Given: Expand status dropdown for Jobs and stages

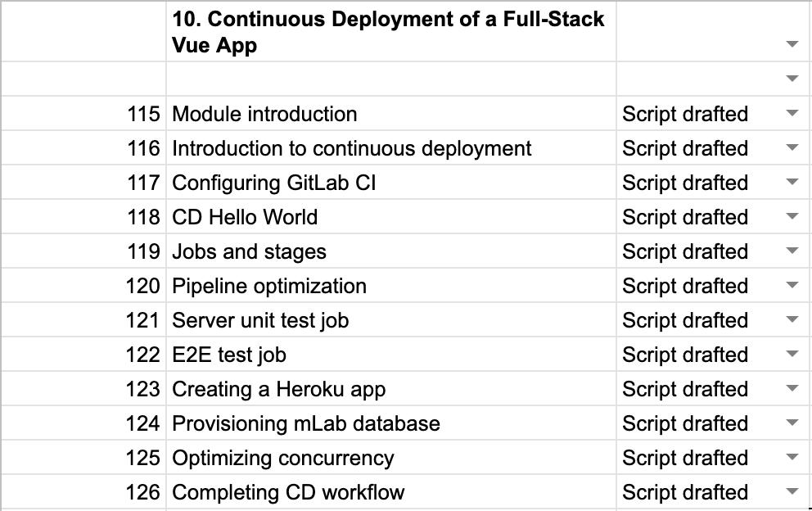Looking at the screenshot, I should pos(792,251).
